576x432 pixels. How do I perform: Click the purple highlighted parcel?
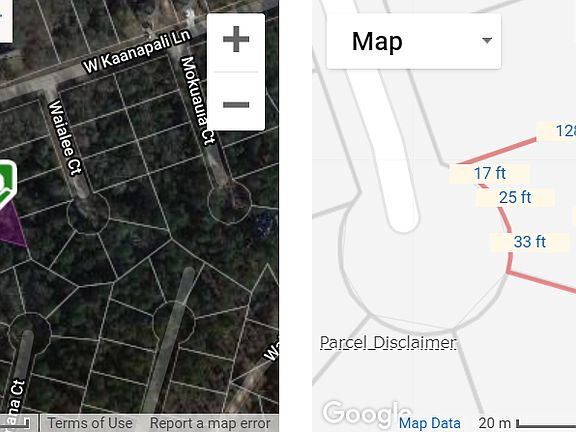[x=11, y=226]
